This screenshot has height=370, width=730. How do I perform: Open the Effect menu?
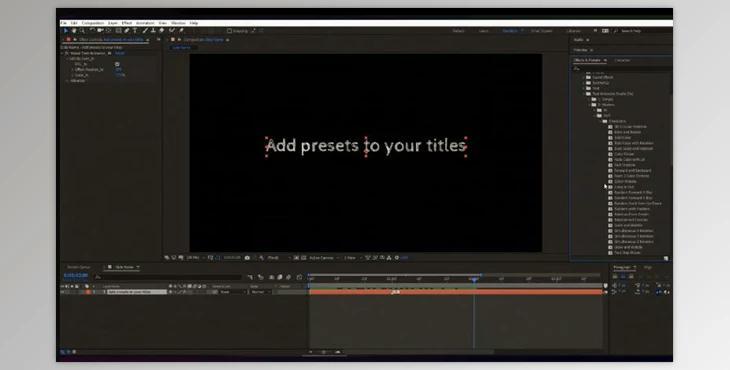click(127, 23)
